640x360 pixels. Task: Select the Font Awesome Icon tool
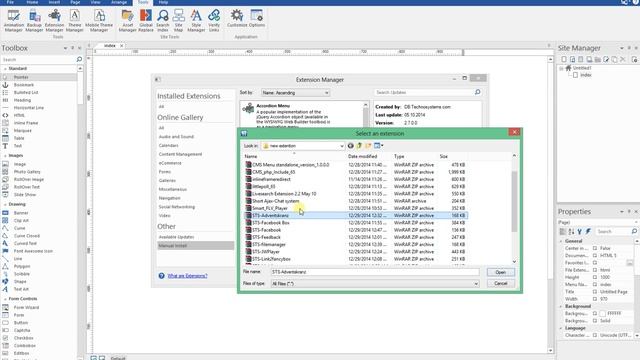point(33,251)
